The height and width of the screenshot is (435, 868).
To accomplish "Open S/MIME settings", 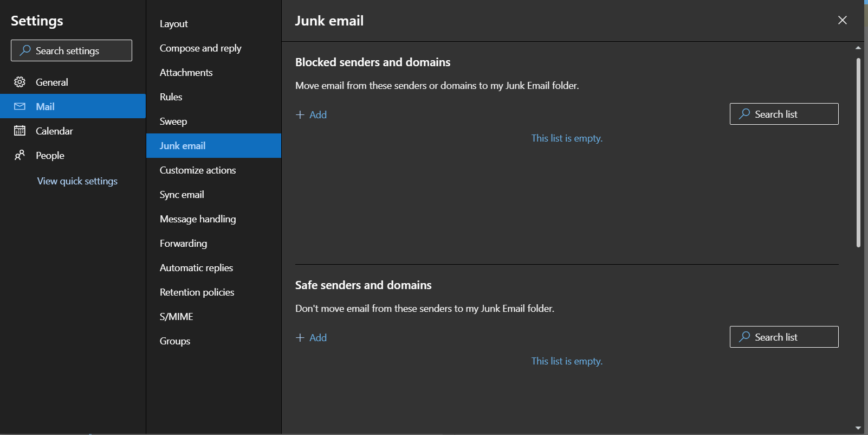I will pyautogui.click(x=213, y=317).
